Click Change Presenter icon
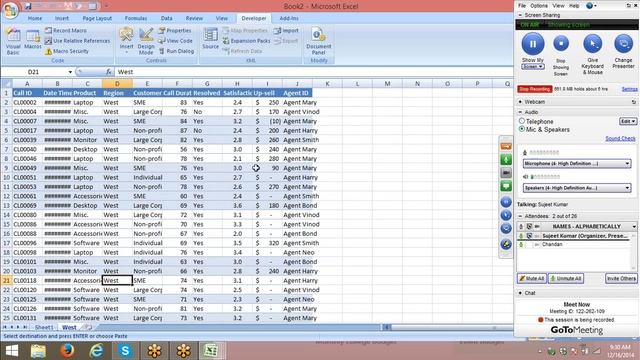Image resolution: width=640 pixels, height=360 pixels. coord(623,44)
